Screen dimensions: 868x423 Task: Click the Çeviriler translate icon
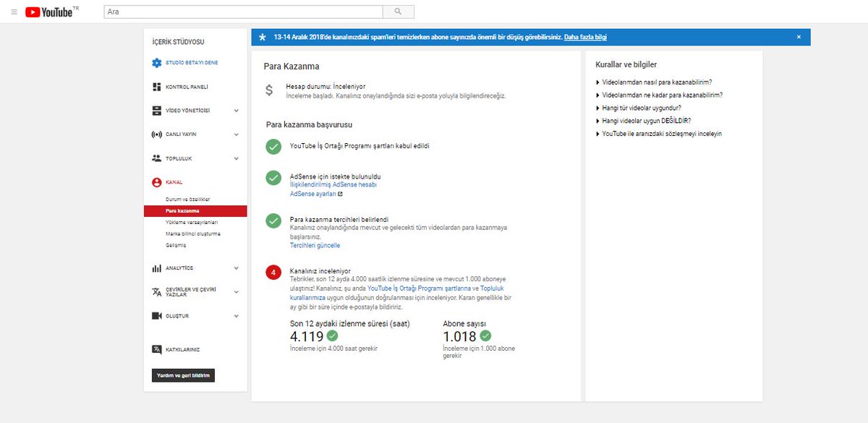tap(156, 292)
